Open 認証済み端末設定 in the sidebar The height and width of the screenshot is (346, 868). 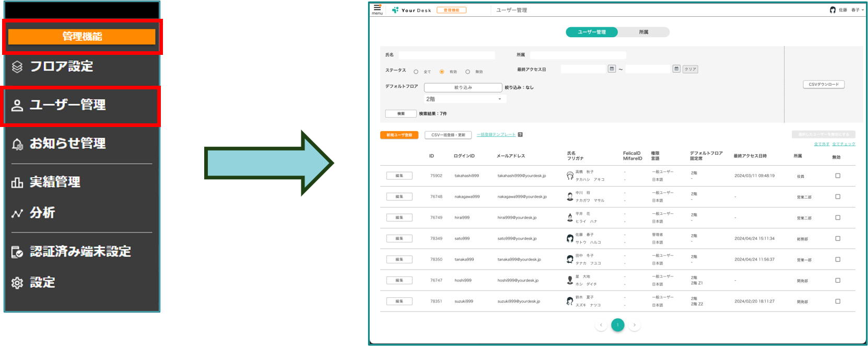click(81, 251)
